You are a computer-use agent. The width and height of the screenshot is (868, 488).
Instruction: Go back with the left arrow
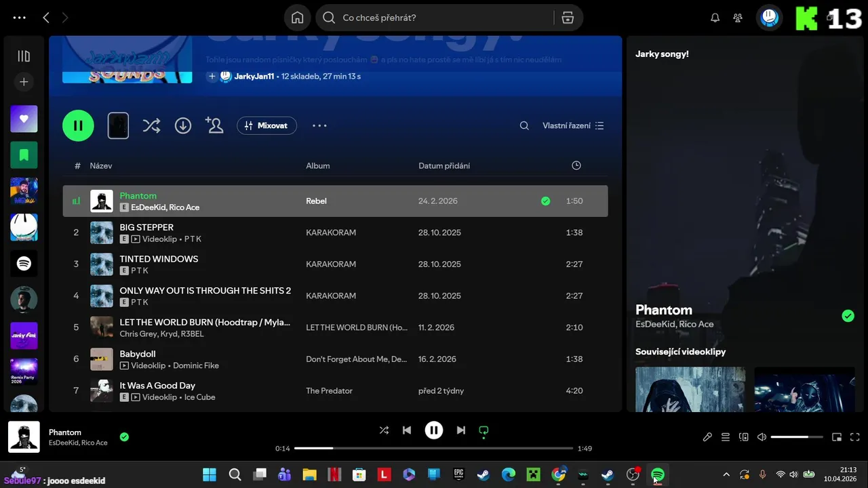click(46, 18)
